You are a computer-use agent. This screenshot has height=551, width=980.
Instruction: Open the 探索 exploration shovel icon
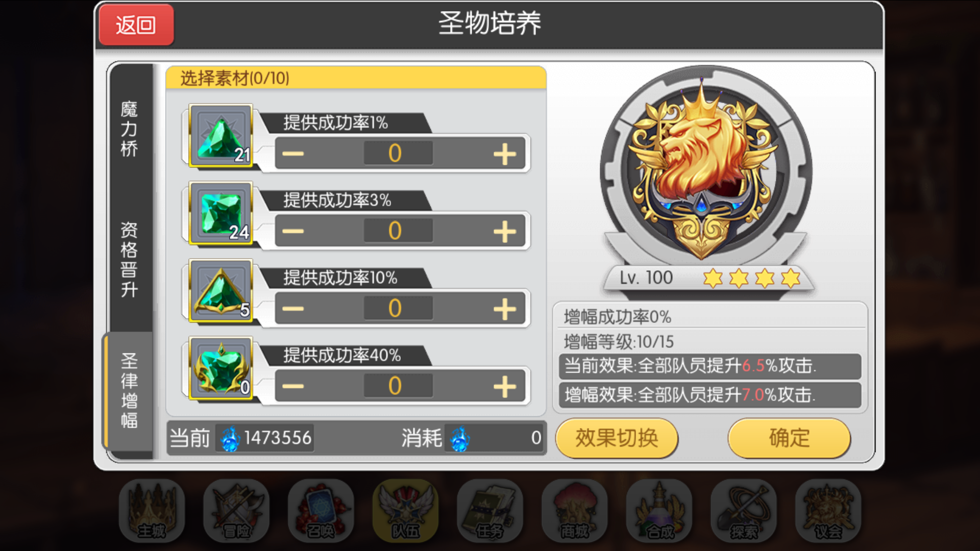(744, 511)
